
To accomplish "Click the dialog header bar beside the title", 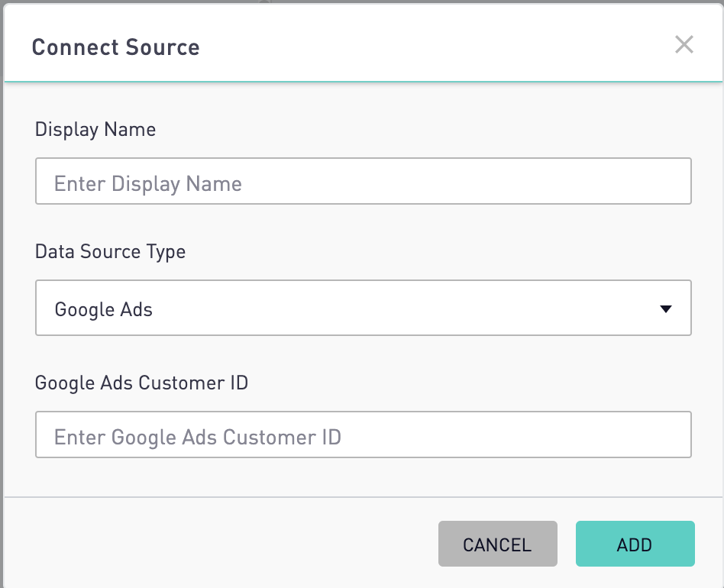I will coord(415,45).
